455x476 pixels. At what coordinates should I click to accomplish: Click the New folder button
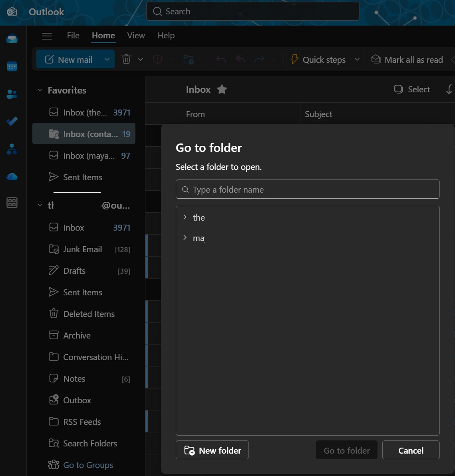point(213,450)
